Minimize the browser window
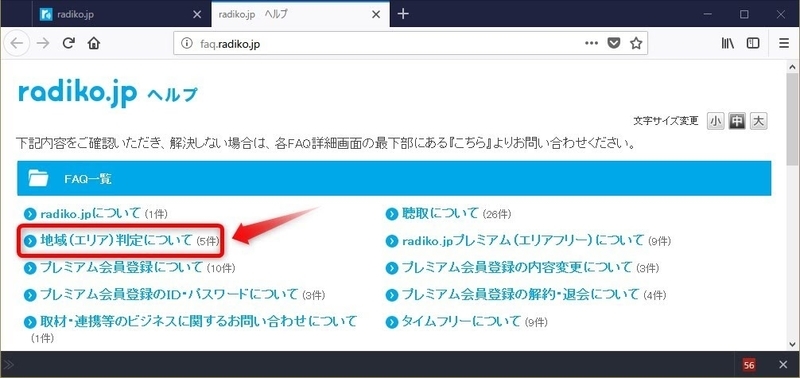Screen dimensions: 800x378 point(708,14)
